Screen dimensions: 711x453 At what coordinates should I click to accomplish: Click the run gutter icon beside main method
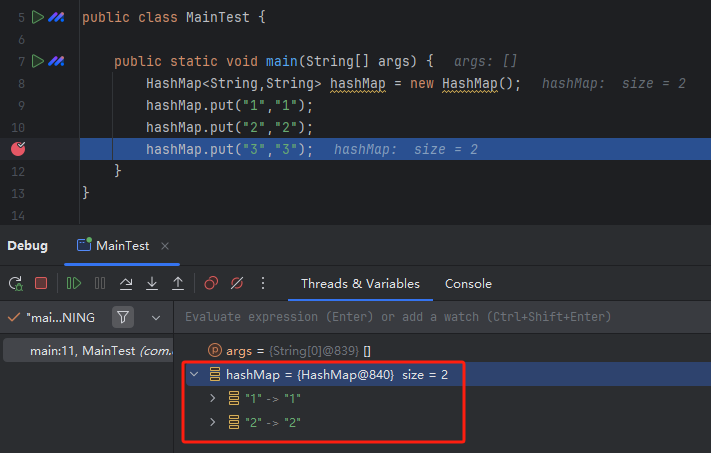(38, 61)
